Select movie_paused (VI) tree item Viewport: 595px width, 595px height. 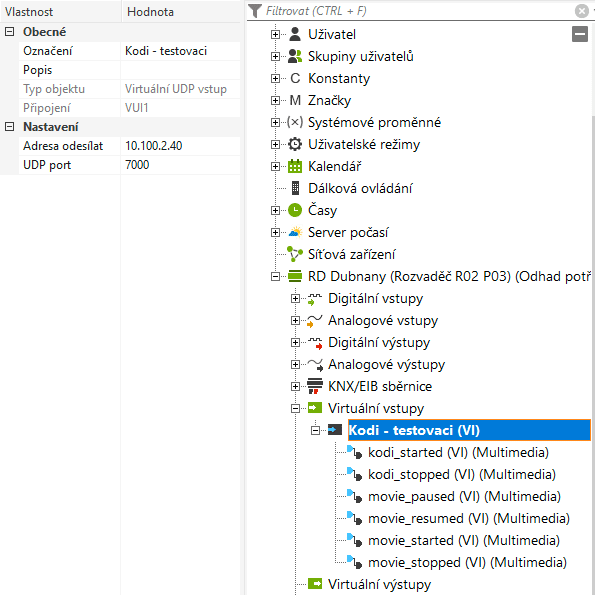point(464,496)
